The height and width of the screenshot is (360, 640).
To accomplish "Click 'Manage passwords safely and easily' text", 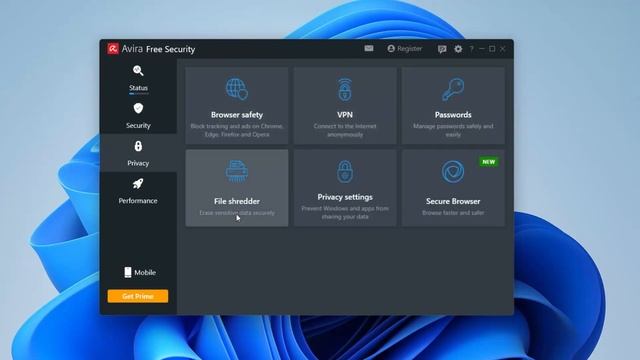I will coord(453,130).
